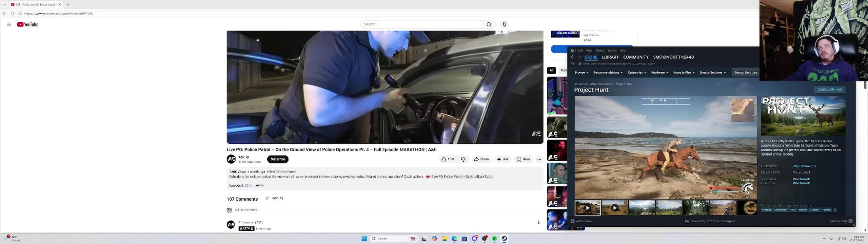Go to the YouTube home logo
The image size is (868, 244).
pyautogui.click(x=28, y=24)
